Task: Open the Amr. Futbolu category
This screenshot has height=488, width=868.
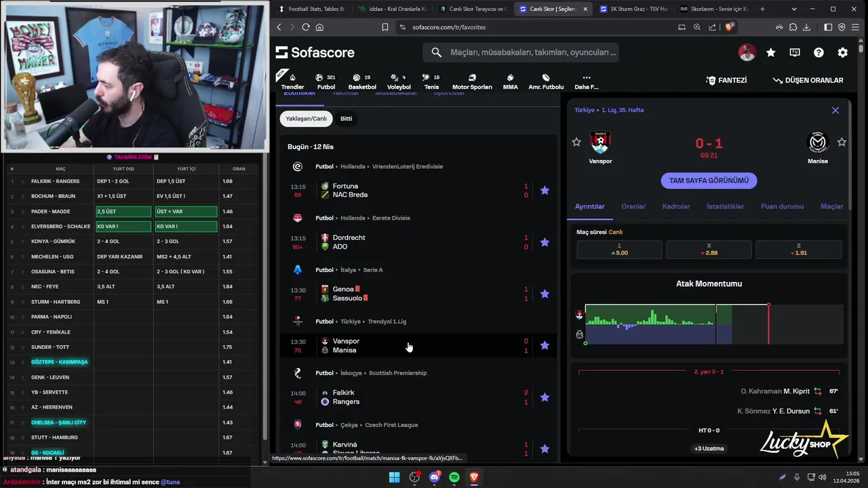Action: (x=546, y=81)
